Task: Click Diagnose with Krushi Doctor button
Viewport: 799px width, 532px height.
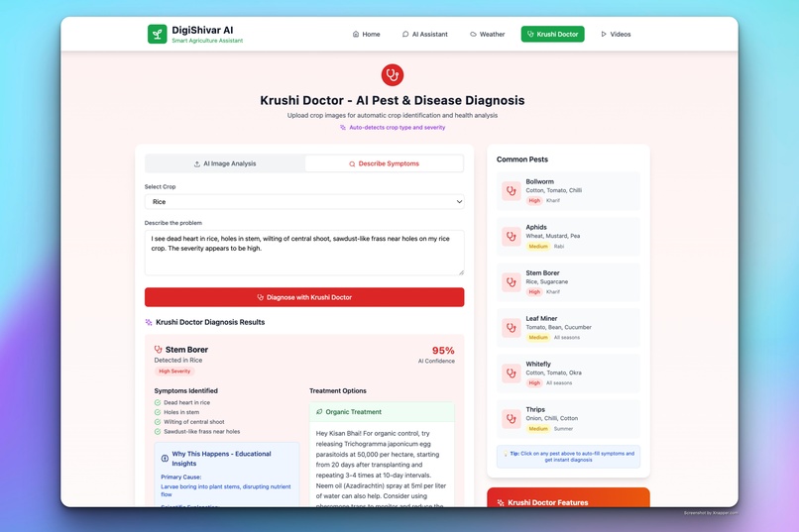Action: [x=304, y=297]
